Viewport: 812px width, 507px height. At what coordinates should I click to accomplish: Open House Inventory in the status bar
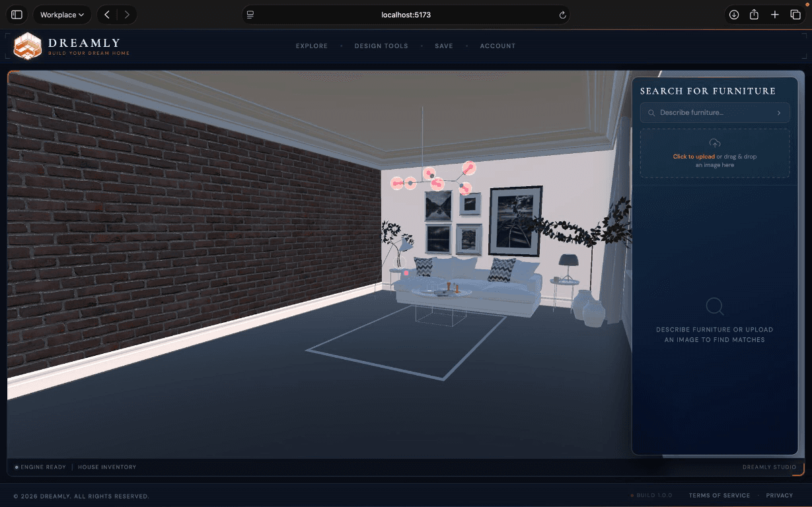107,467
